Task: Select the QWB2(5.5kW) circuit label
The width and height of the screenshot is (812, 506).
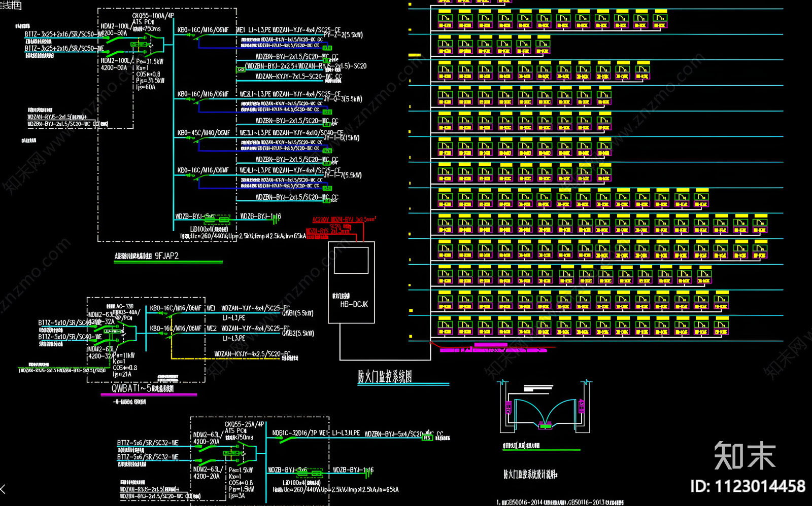Action: (298, 334)
